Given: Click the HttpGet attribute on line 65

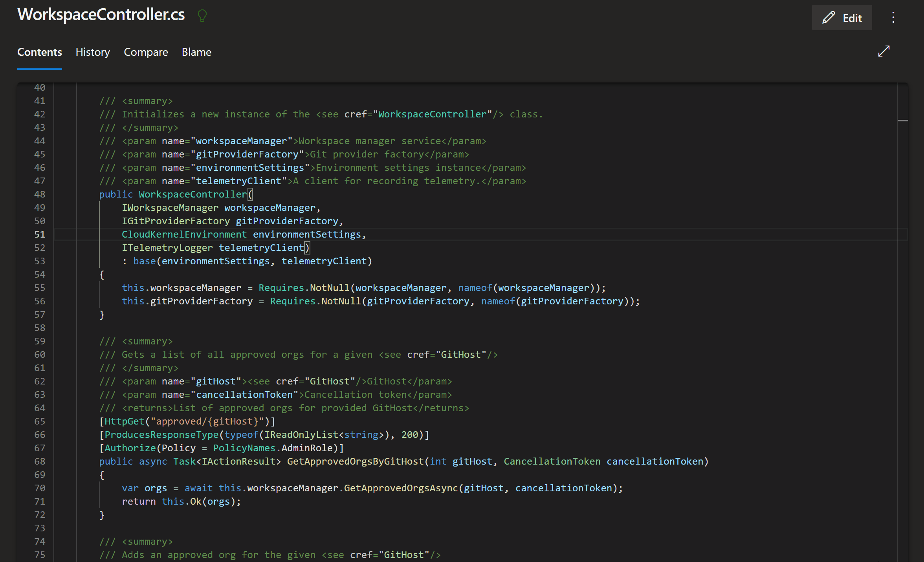Looking at the screenshot, I should pyautogui.click(x=124, y=421).
